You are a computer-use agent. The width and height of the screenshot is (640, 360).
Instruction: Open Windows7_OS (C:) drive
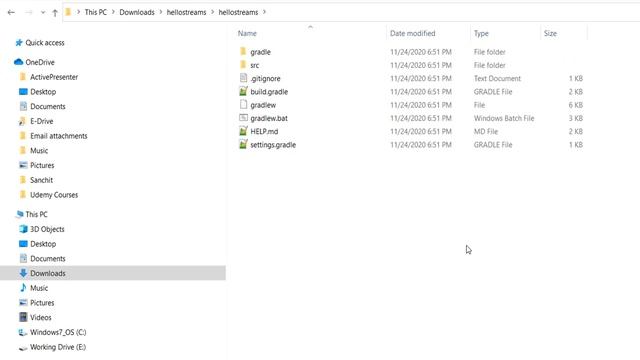(58, 332)
